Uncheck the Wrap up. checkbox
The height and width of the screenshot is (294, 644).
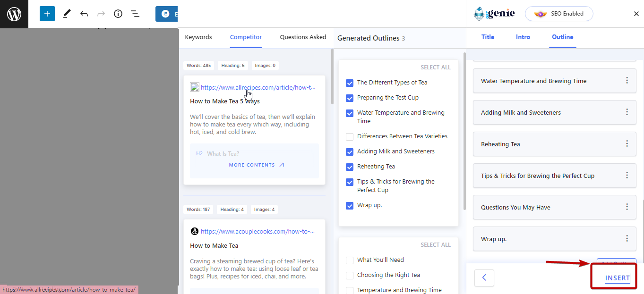(x=350, y=206)
